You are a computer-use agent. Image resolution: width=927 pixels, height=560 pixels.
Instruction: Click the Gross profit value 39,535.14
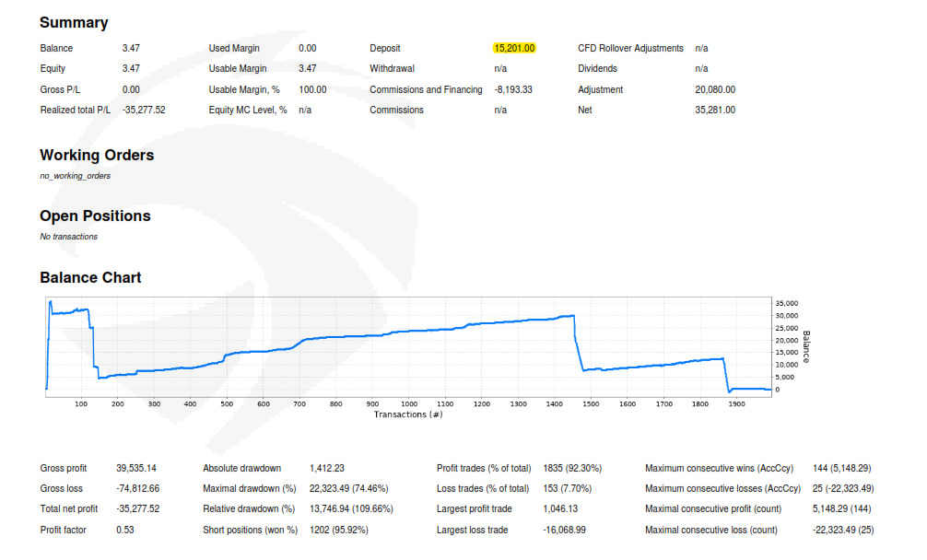point(136,469)
